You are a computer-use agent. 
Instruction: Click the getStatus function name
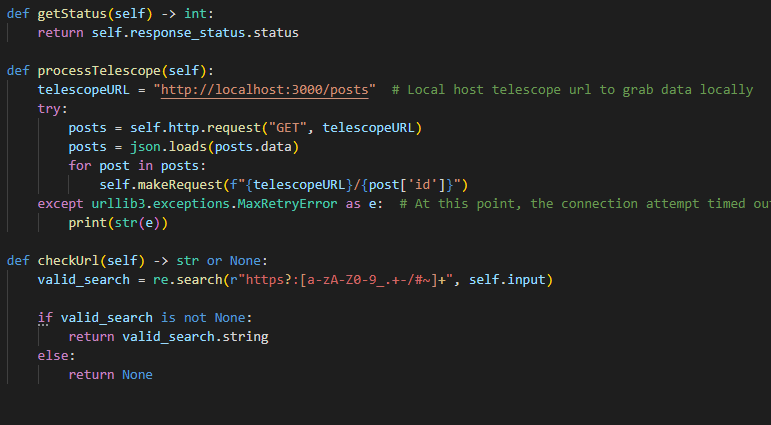pos(72,14)
